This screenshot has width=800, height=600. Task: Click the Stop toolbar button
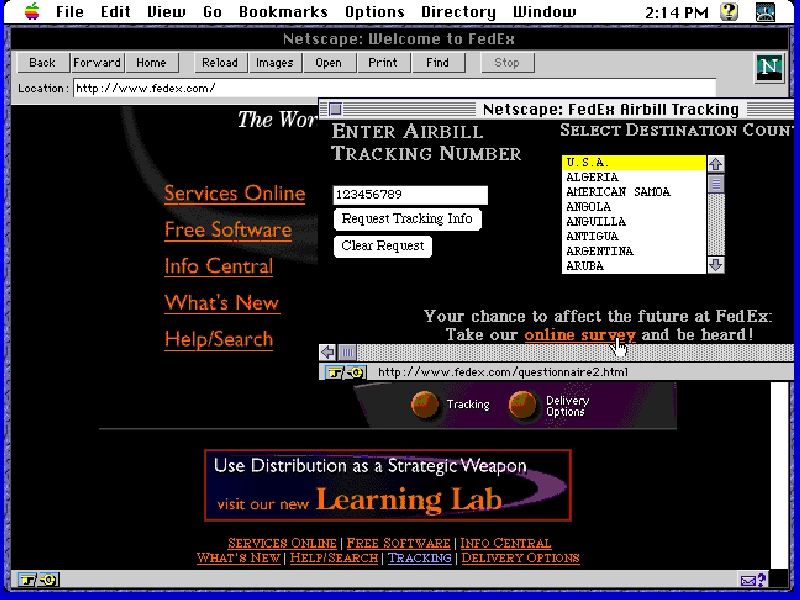point(507,63)
